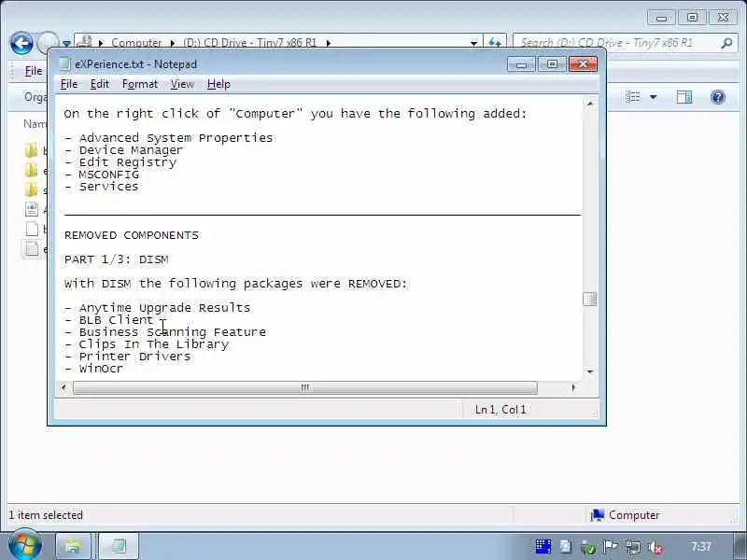Click the Notepad document icon in title bar

coord(65,63)
